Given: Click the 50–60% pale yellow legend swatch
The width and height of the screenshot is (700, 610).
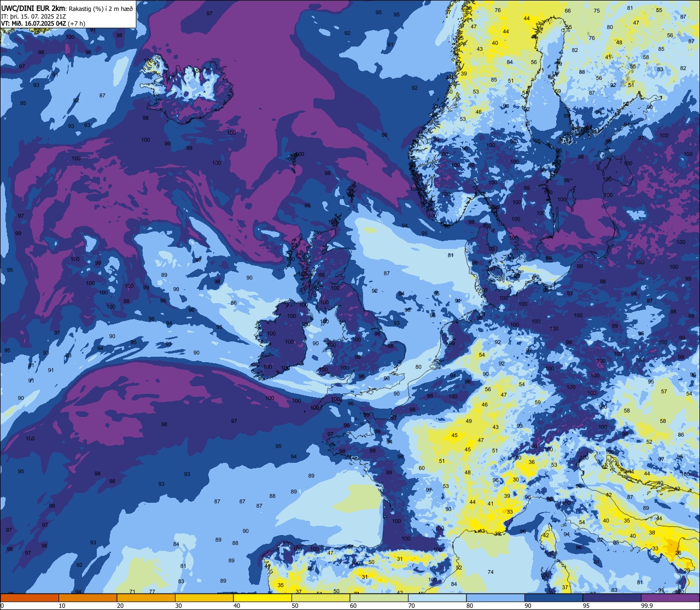Looking at the screenshot, I should point(320,597).
